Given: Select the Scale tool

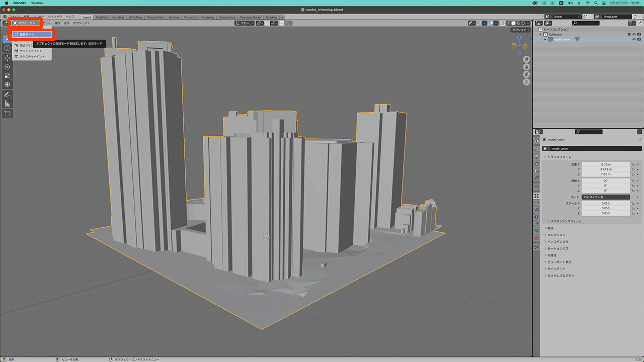Looking at the screenshot, I should click(7, 76).
